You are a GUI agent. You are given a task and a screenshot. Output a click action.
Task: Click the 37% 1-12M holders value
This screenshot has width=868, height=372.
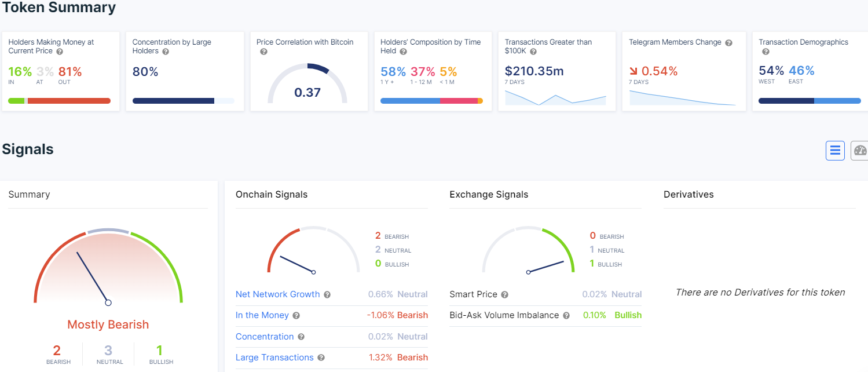click(x=423, y=72)
